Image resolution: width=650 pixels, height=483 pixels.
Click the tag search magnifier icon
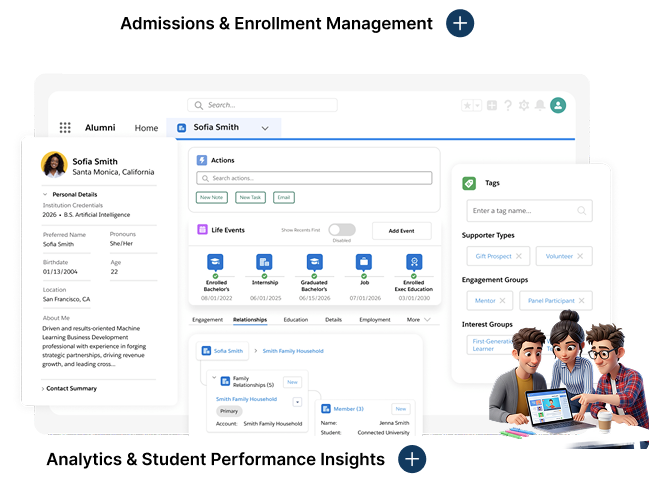(x=582, y=211)
